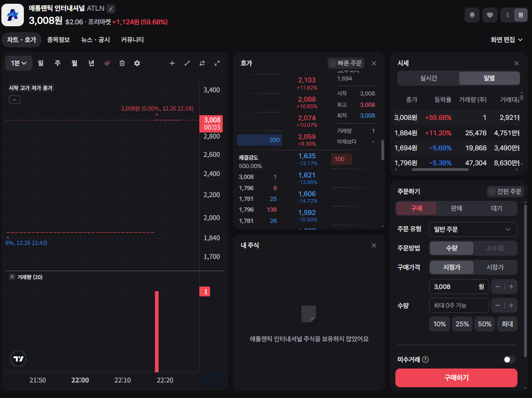The image size is (532, 398).
Task: Add indicator with plus icon
Action: coord(172,63)
